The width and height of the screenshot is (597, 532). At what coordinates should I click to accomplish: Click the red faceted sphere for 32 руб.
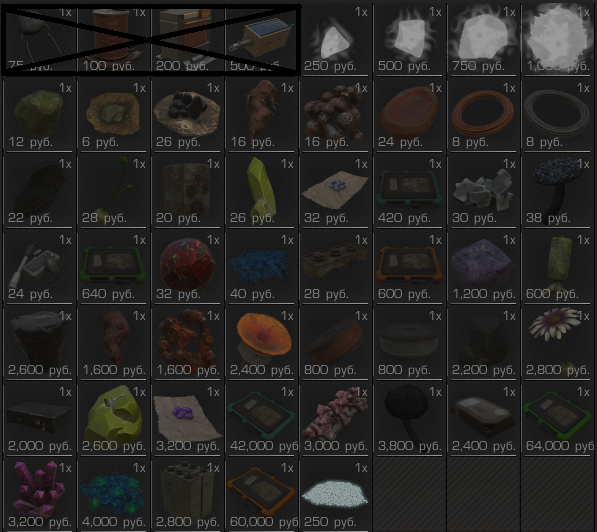click(x=188, y=267)
